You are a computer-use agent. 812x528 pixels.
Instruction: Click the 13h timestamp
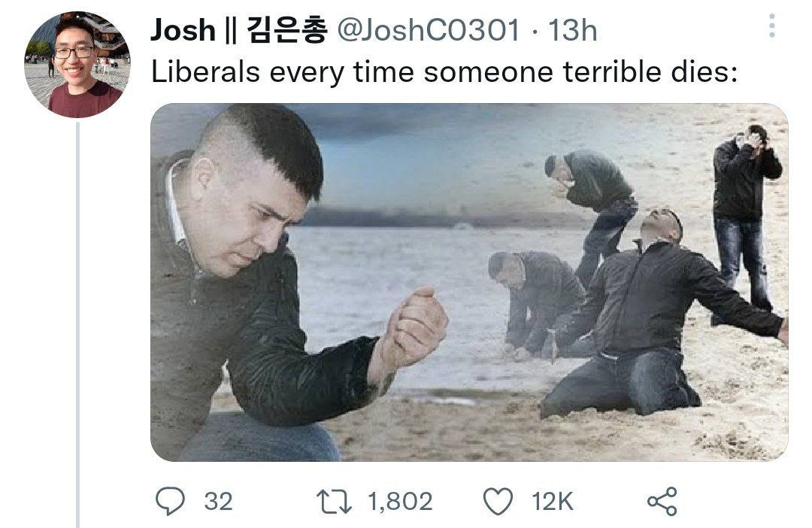[x=572, y=30]
